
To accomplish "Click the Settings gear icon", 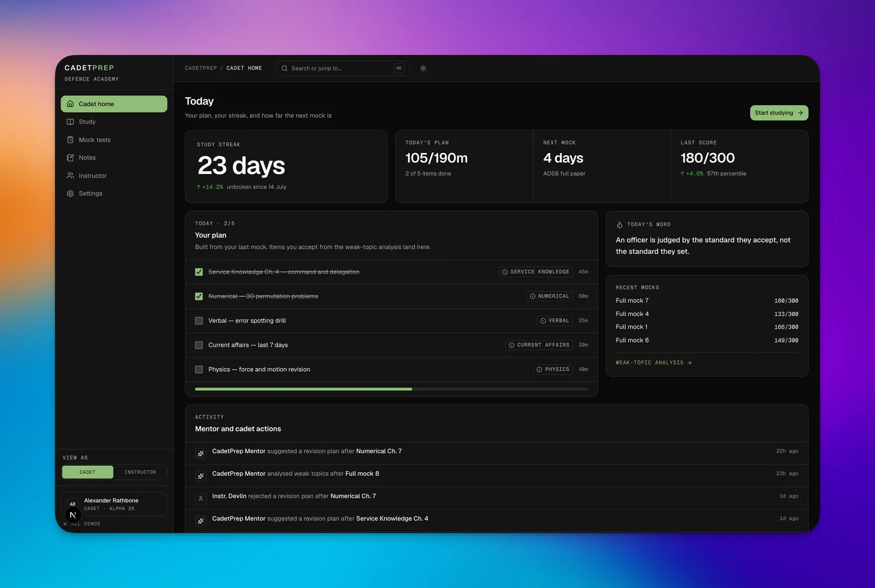I will pos(70,193).
